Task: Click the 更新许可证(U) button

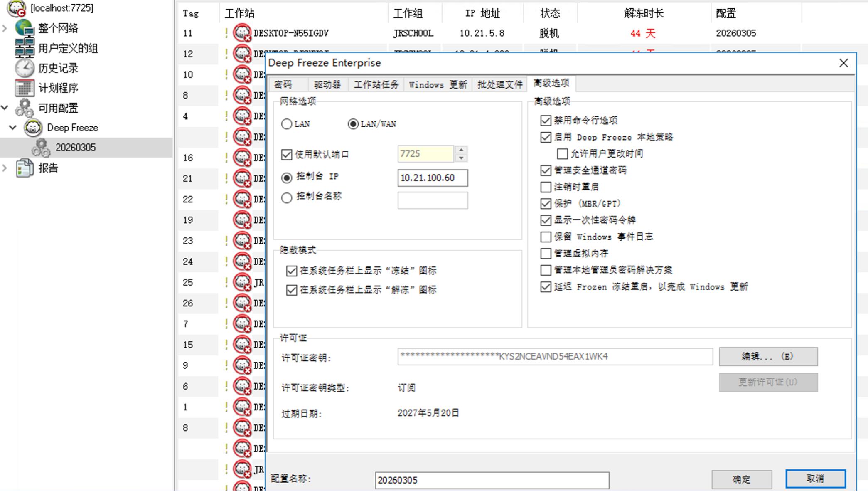Action: (768, 382)
